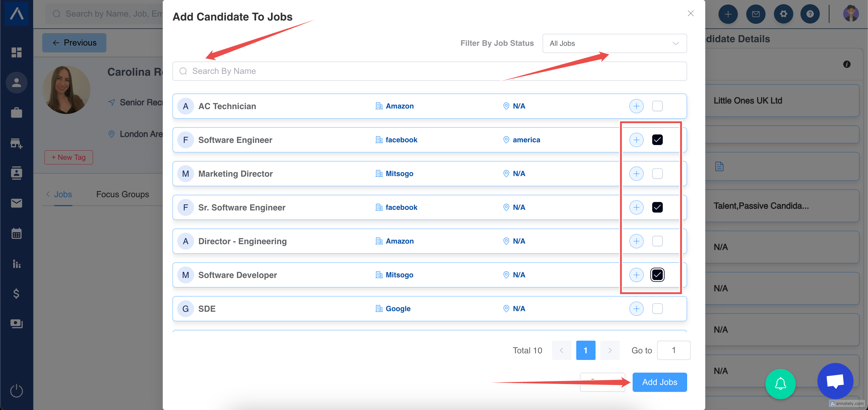Go to the next page of jobs
Image resolution: width=868 pixels, height=410 pixels.
tap(609, 350)
